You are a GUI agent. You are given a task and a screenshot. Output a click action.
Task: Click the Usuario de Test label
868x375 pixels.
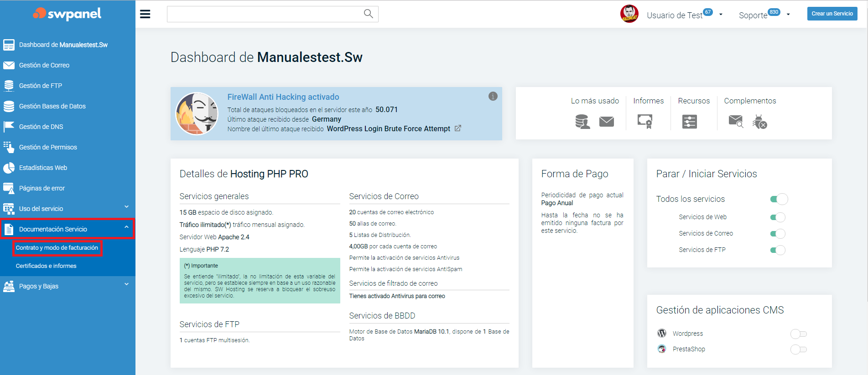[675, 15]
